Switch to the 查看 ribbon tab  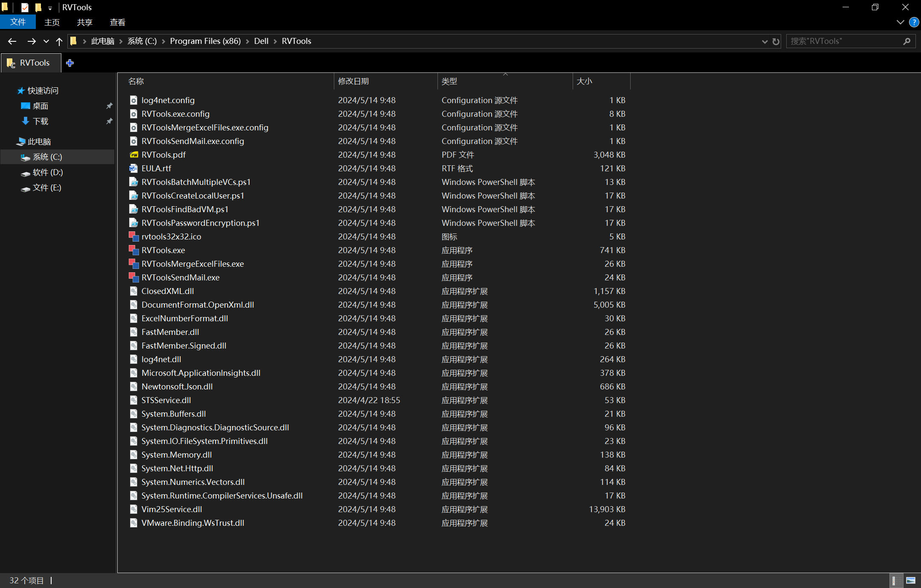click(x=117, y=22)
